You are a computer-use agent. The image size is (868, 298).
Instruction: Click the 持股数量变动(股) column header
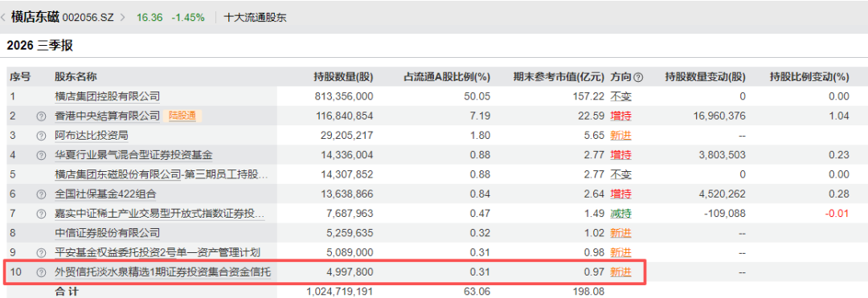point(706,77)
